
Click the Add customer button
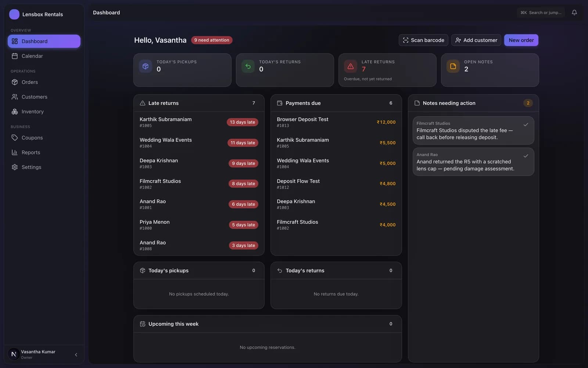pos(476,40)
